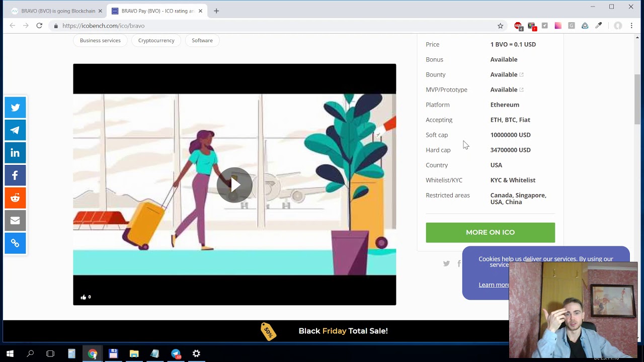Screen dimensions: 644x362
Task: Like the video with thumbs-up icon
Action: [84, 297]
